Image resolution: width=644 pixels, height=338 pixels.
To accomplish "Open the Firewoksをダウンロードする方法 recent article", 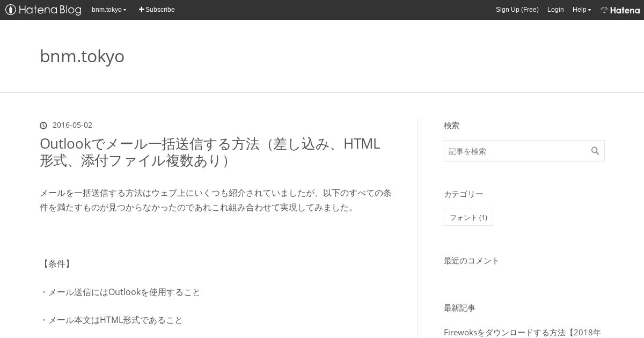I will (522, 333).
